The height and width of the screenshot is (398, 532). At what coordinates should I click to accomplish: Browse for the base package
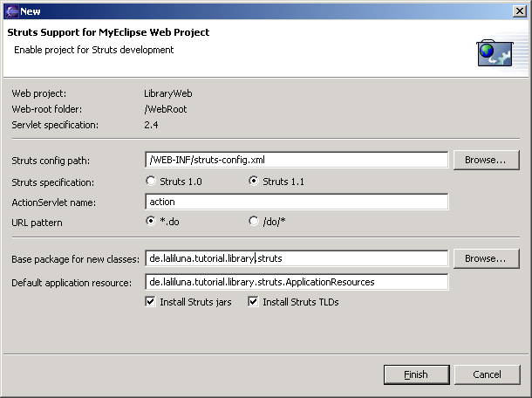point(485,259)
